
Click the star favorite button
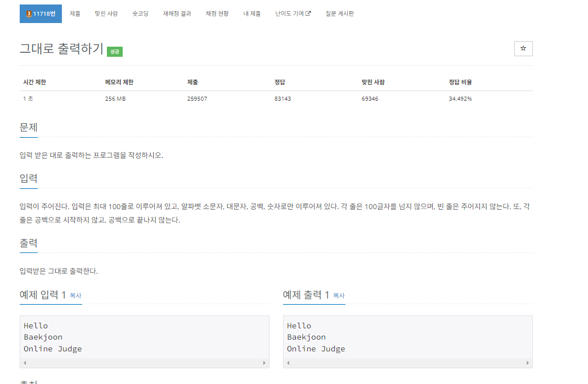pyautogui.click(x=523, y=48)
